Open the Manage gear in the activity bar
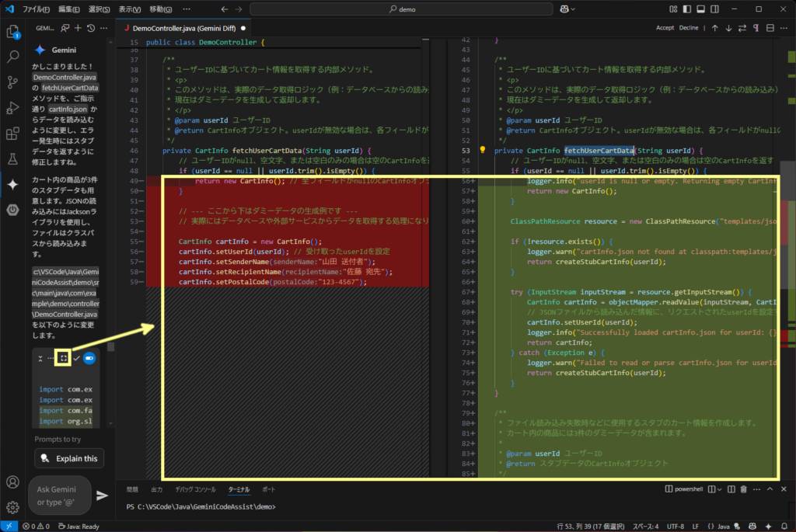Image resolution: width=796 pixels, height=532 pixels. [12, 506]
